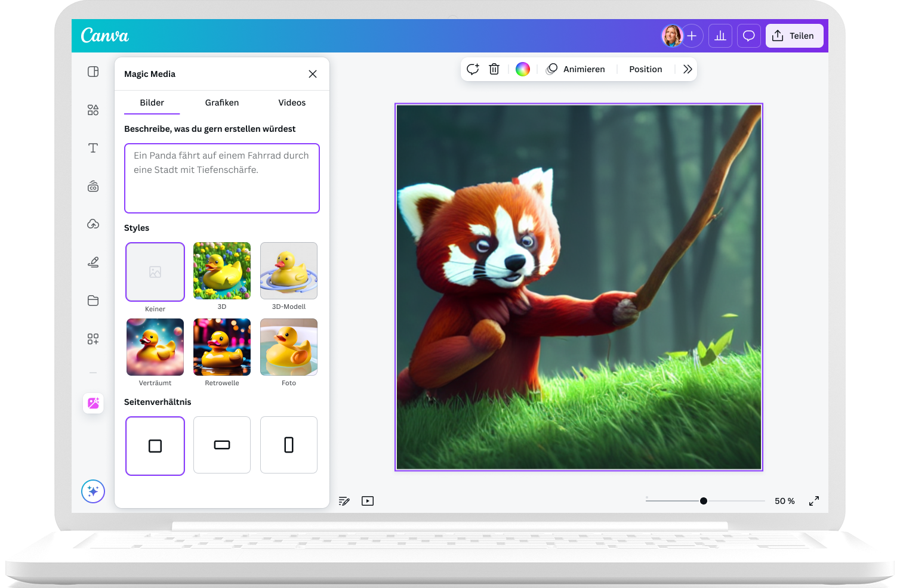Open the Apps grid icon
The width and height of the screenshot is (900, 588).
point(93,339)
